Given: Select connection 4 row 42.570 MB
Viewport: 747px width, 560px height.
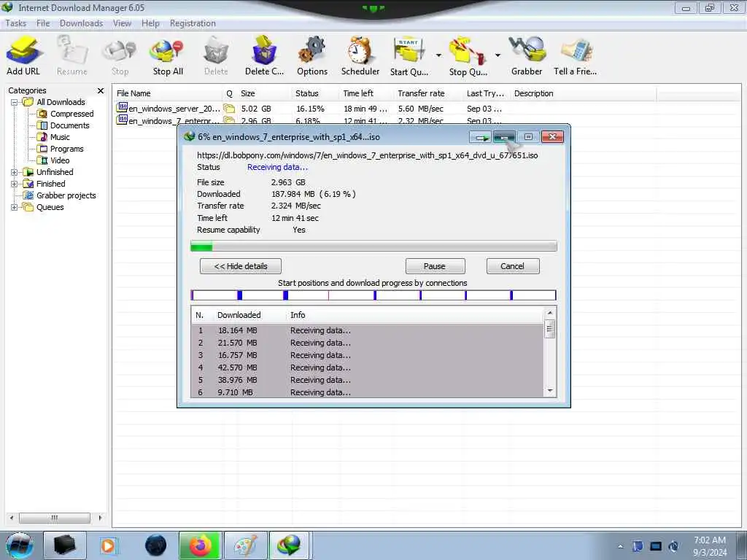Looking at the screenshot, I should 367,367.
